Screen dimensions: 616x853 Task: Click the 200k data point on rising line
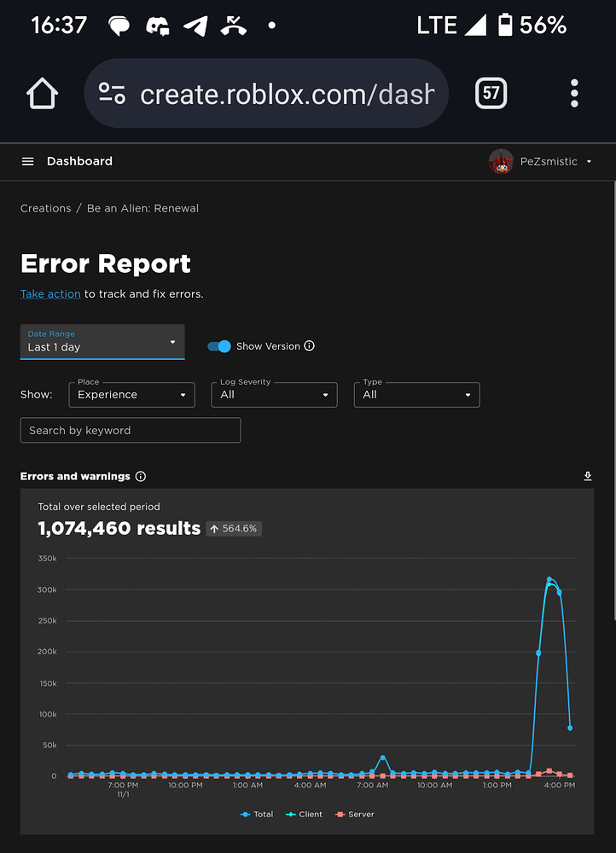click(x=538, y=653)
